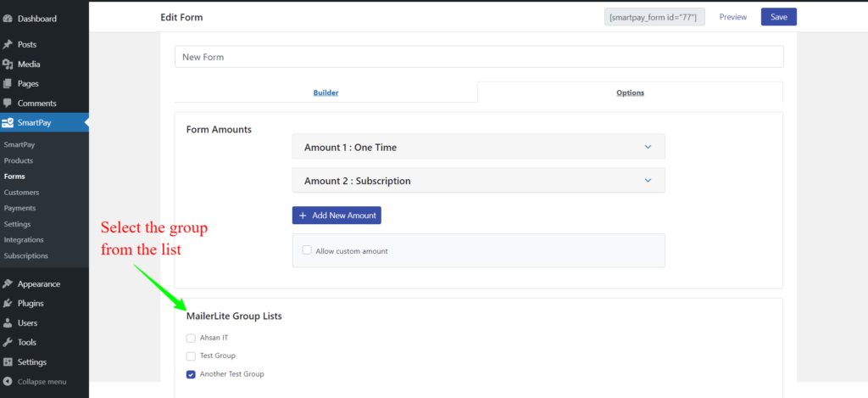
Task: Click the Pages icon in sidebar
Action: 8,84
